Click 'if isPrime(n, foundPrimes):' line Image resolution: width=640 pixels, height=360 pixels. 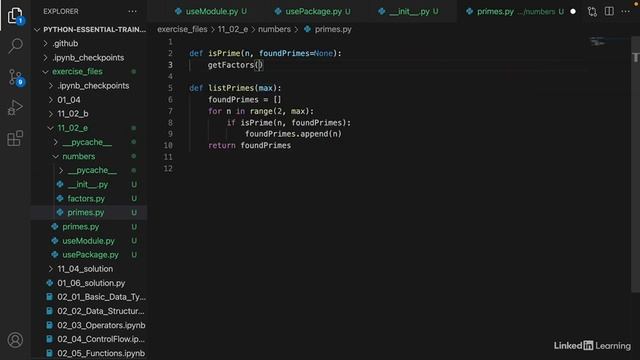click(289, 122)
